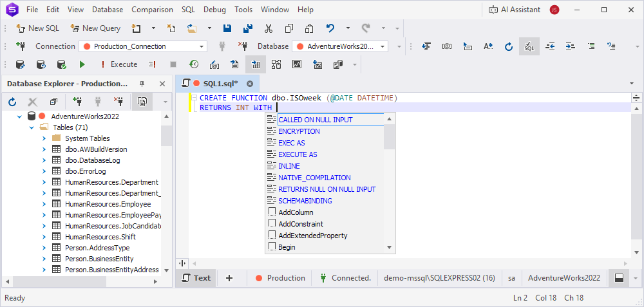Toggle the highlighted grid button in the execute toolbar

(x=256, y=64)
